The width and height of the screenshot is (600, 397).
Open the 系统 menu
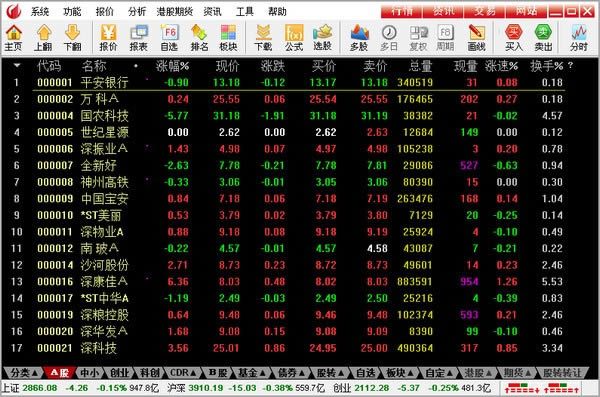[40, 11]
